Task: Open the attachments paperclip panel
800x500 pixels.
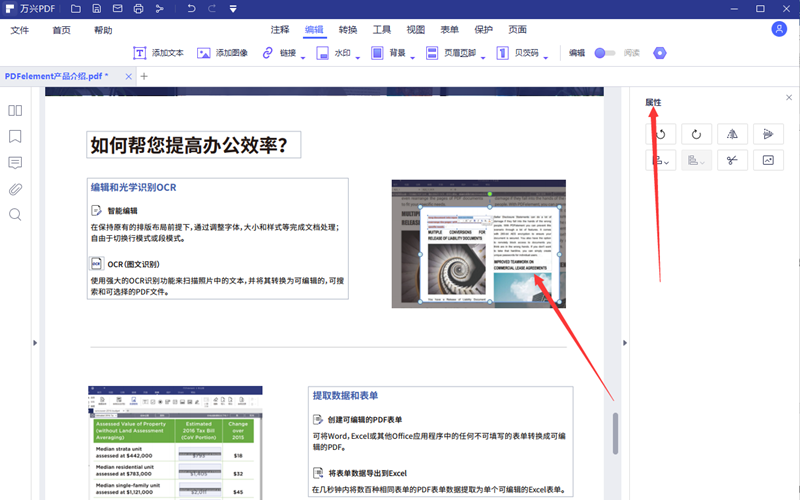Action: pyautogui.click(x=15, y=188)
